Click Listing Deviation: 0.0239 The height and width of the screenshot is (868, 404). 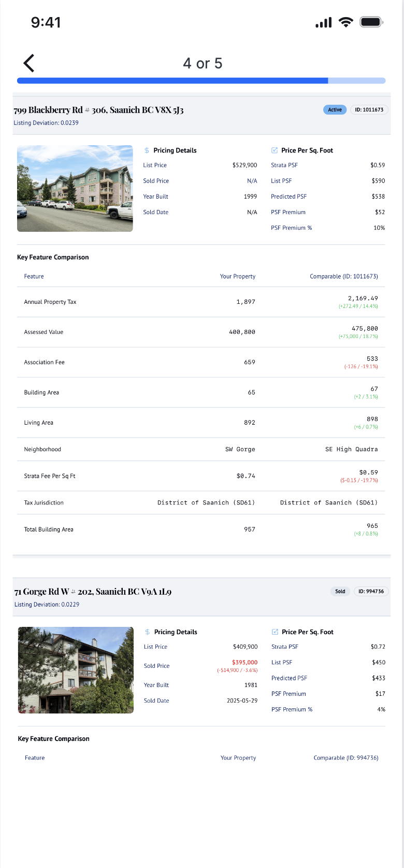pos(46,123)
